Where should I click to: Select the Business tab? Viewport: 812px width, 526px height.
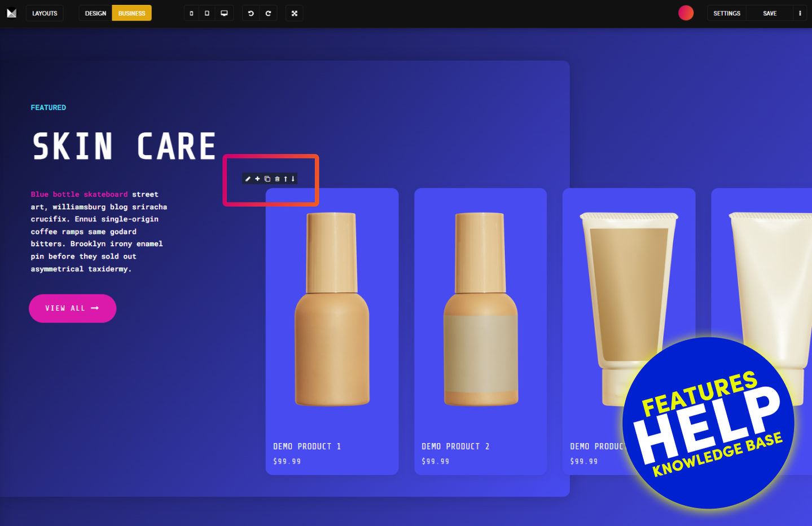tap(131, 13)
